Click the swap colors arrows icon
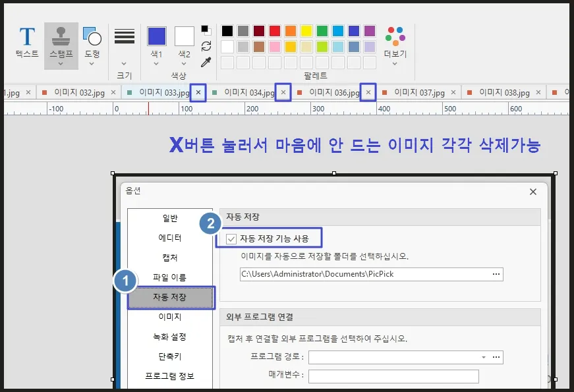The height and width of the screenshot is (392, 574). pos(206,46)
